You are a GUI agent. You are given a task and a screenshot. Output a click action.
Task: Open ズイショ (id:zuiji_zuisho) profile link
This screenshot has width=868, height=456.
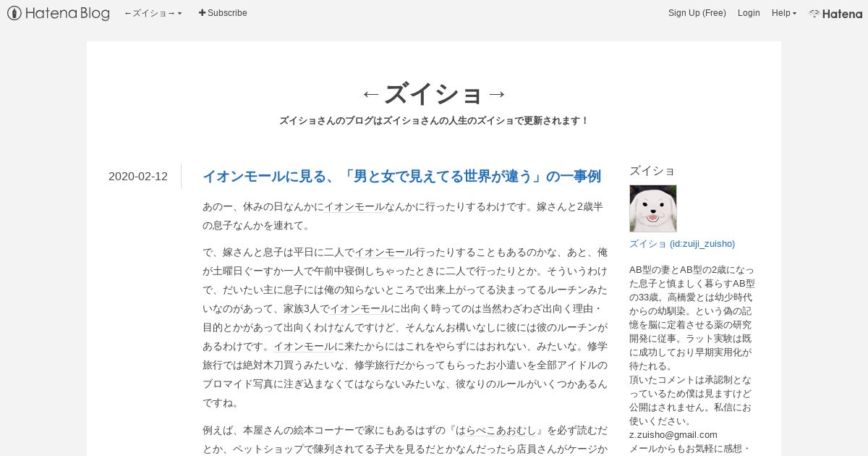tap(682, 243)
